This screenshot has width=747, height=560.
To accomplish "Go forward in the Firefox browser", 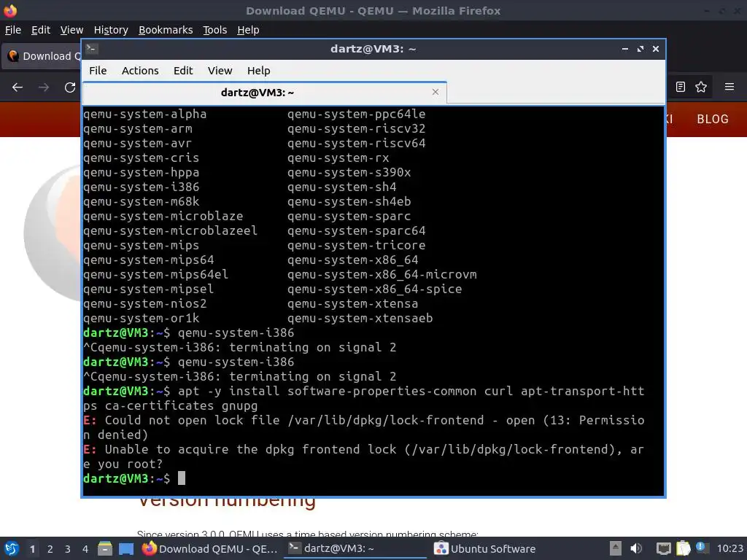I will pos(44,87).
